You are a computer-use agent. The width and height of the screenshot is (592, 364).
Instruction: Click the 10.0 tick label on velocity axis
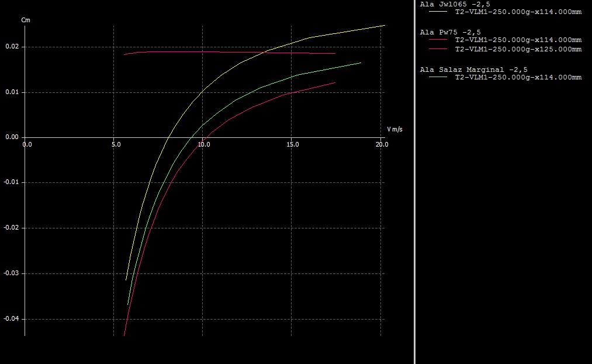tap(204, 144)
